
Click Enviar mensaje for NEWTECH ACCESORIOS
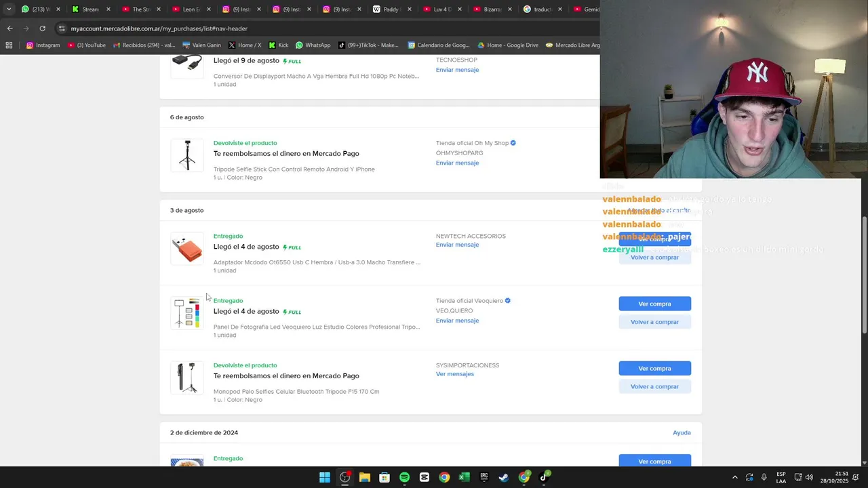tap(457, 245)
